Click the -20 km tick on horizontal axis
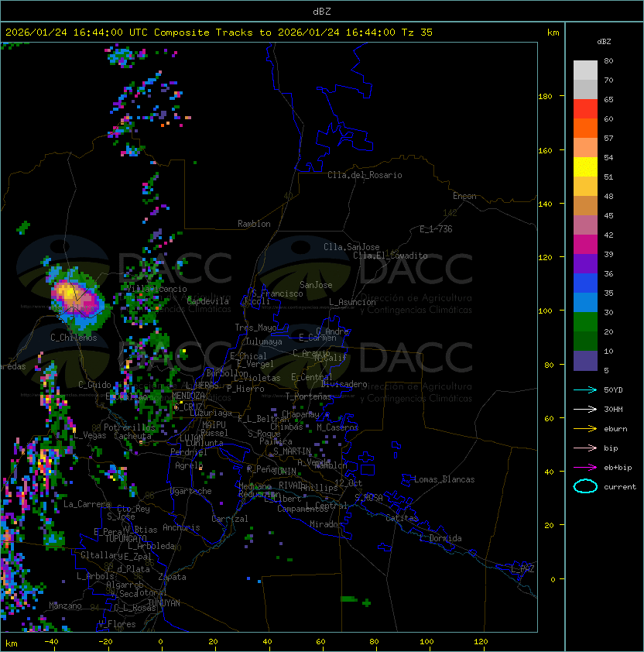 tap(105, 642)
